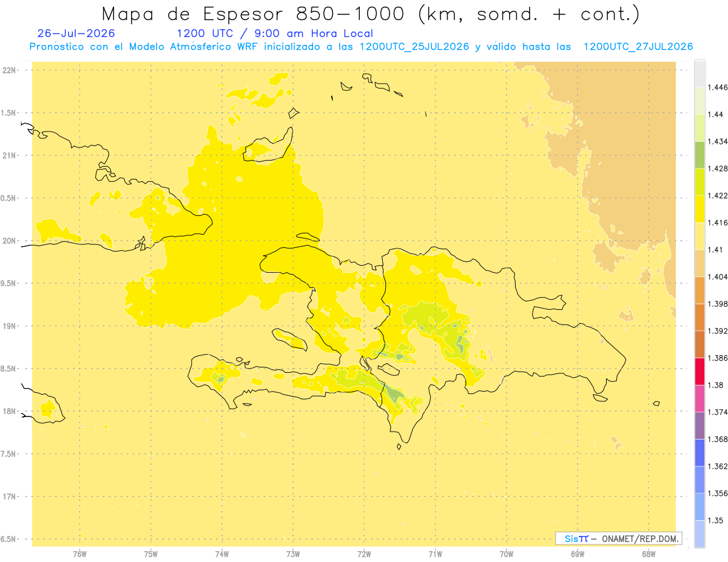This screenshot has width=728, height=562.
Task: Click the 22N latitude label
Action: (x=8, y=70)
